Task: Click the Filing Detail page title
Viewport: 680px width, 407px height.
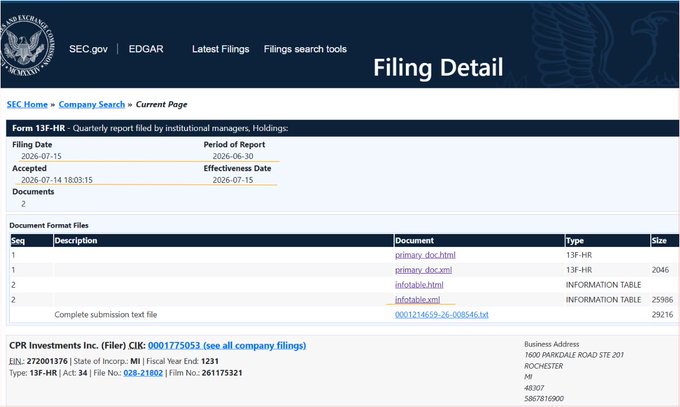Action: (x=438, y=68)
